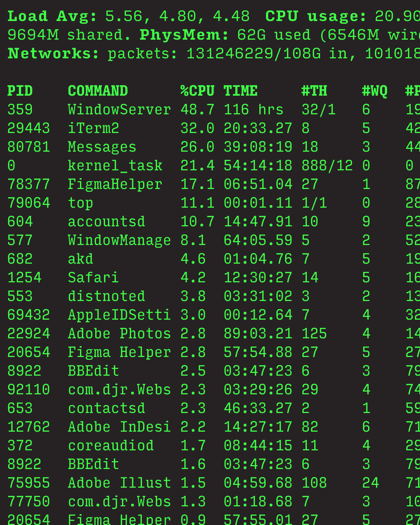Select the iTerm2 process name
The height and width of the screenshot is (525, 420).
93,128
